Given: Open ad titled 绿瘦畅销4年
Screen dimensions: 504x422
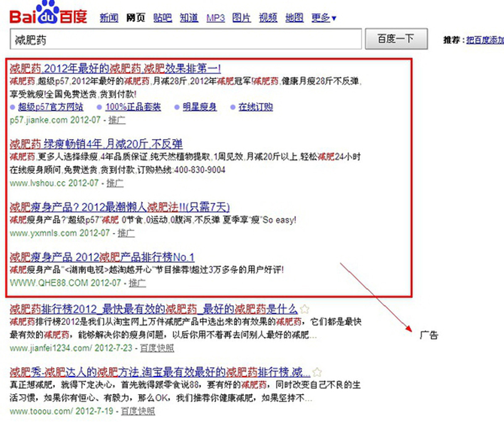Looking at the screenshot, I should pyautogui.click(x=96, y=144).
